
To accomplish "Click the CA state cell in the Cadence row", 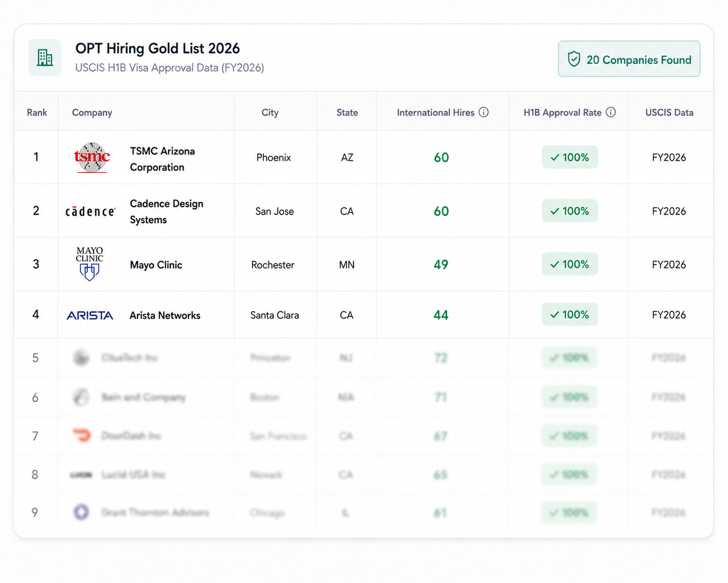I will (x=347, y=211).
